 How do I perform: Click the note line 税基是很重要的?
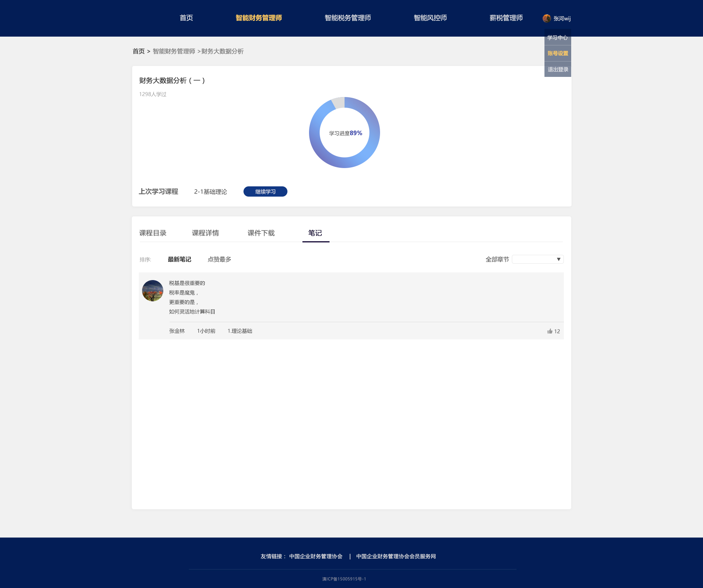(x=187, y=283)
